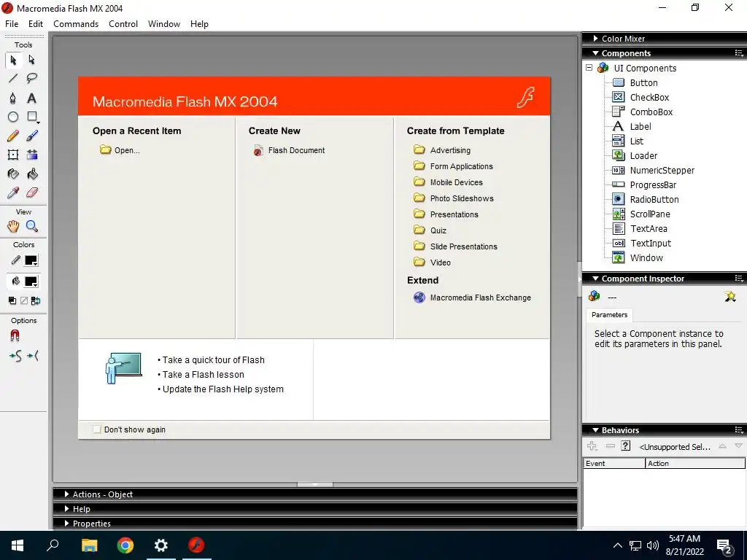
Task: Open the Window menu
Action: [x=164, y=24]
